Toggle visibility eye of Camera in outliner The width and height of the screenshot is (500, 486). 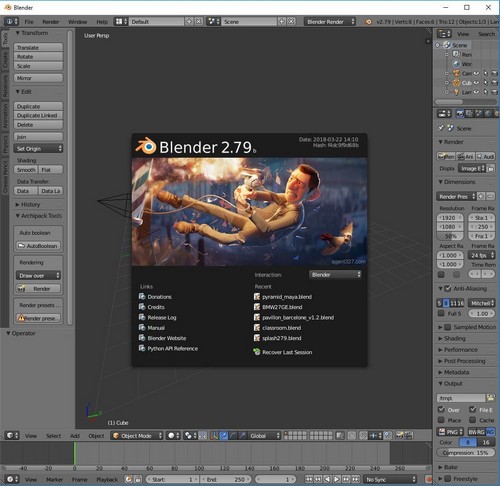477,73
